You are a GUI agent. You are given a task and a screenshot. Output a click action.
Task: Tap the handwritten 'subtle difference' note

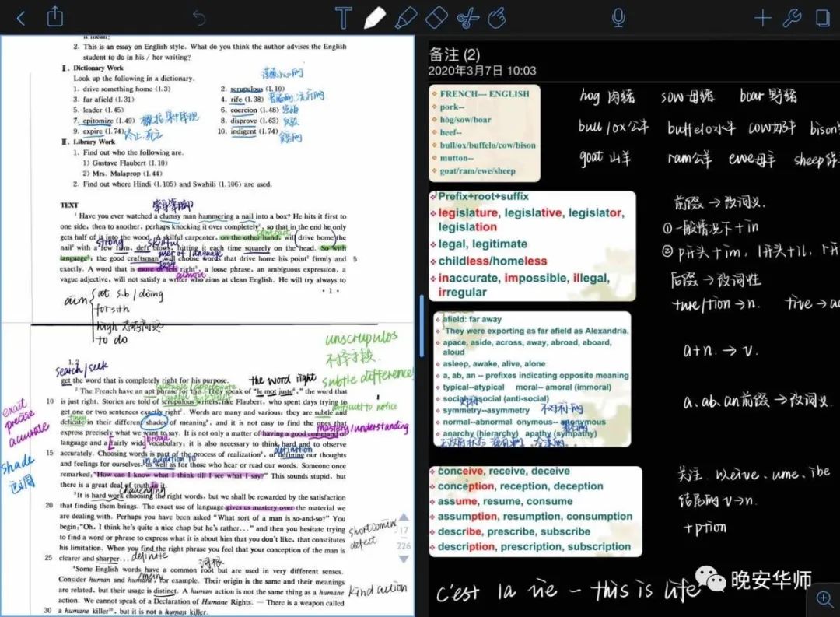[367, 377]
